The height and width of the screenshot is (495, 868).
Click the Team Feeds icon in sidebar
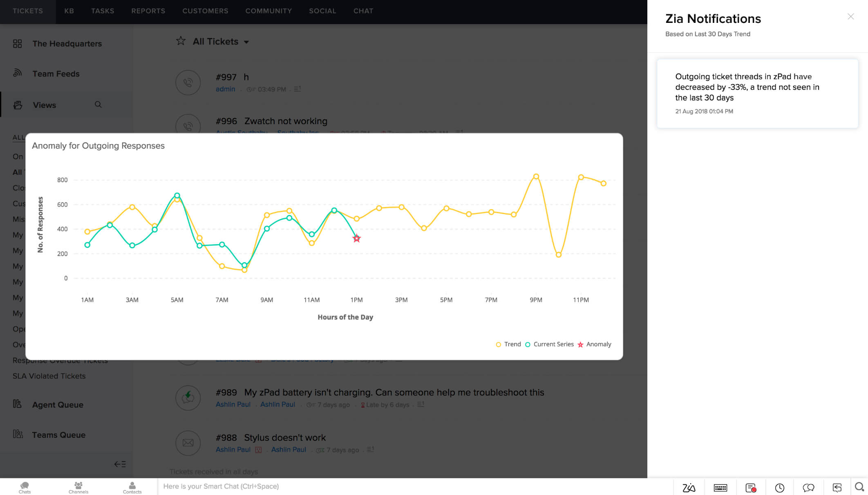pos(17,73)
